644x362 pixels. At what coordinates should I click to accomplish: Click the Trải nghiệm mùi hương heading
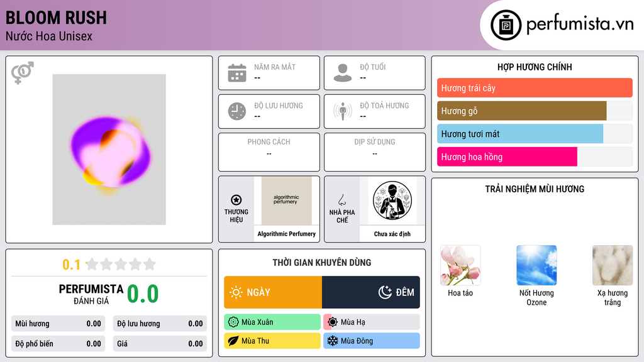tap(535, 189)
